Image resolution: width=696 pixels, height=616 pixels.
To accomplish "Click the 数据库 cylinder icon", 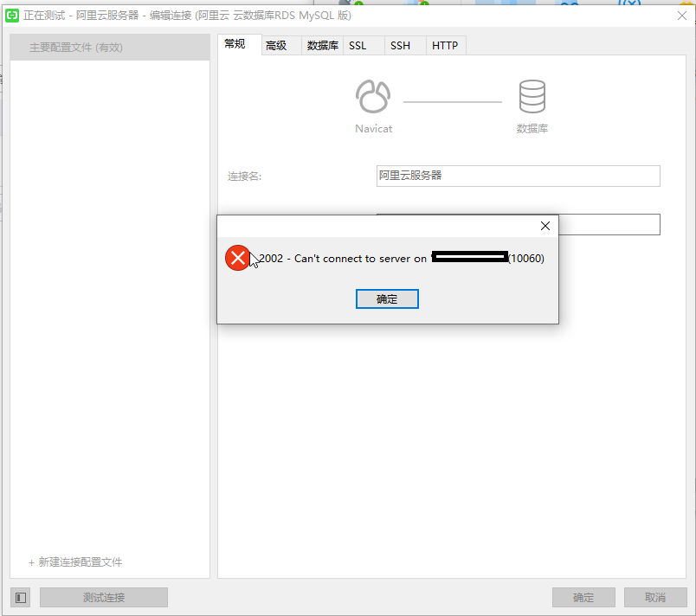I will [532, 96].
